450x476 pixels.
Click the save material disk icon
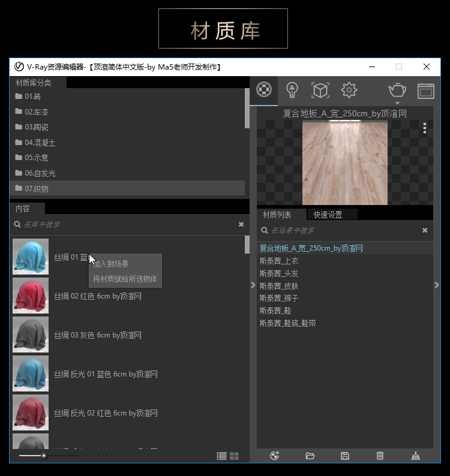[345, 456]
